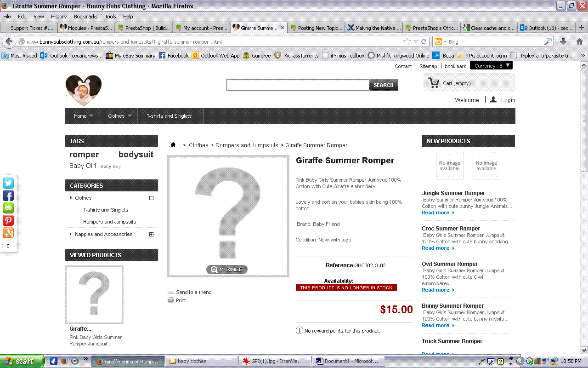Go back with Firefox back arrow
588x368 pixels.
9,41
